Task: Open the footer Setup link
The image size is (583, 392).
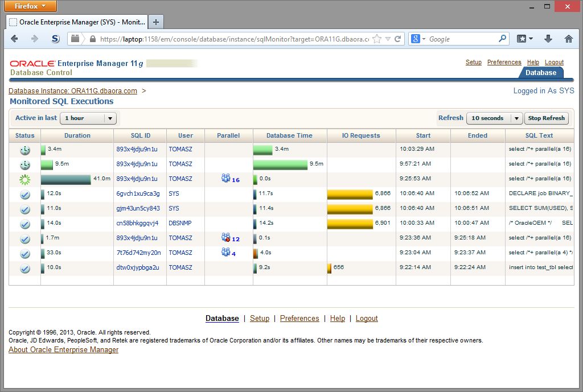Action: [x=260, y=319]
